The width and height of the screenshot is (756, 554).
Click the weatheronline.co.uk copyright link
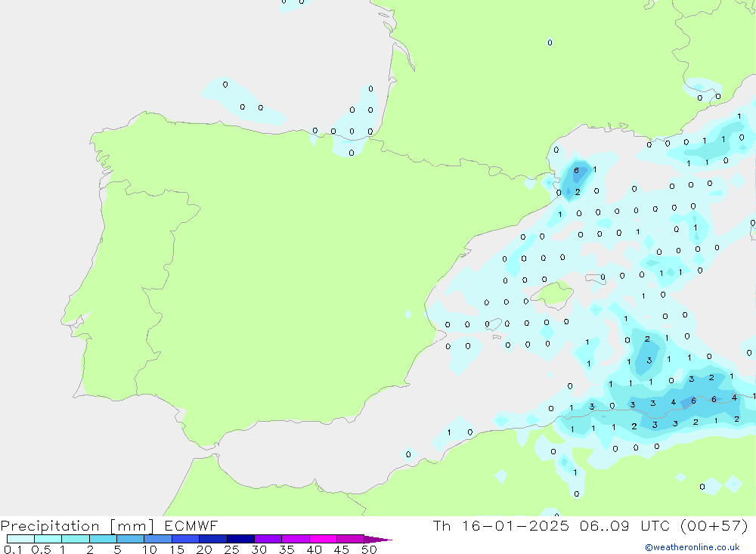tap(692, 547)
